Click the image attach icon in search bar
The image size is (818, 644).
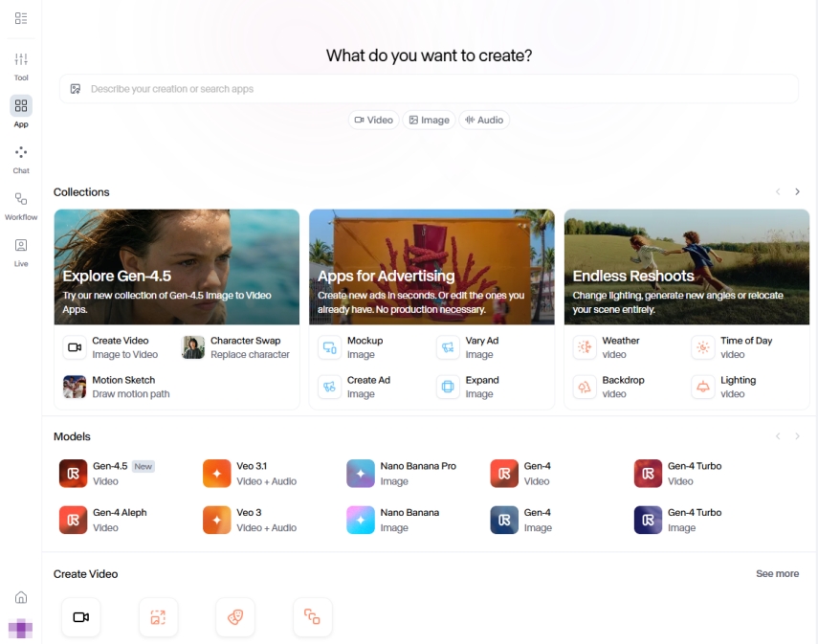pos(76,89)
